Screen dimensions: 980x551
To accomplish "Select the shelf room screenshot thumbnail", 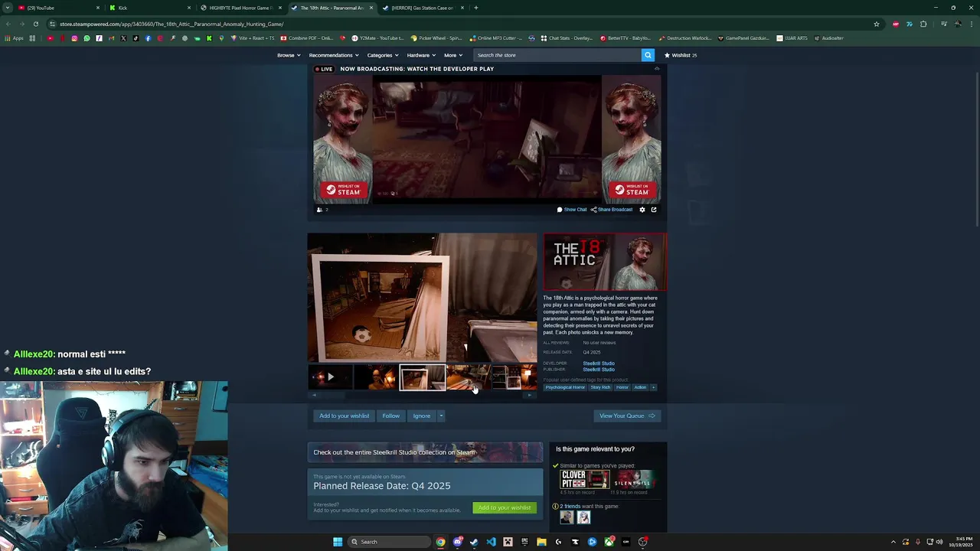I will click(514, 377).
